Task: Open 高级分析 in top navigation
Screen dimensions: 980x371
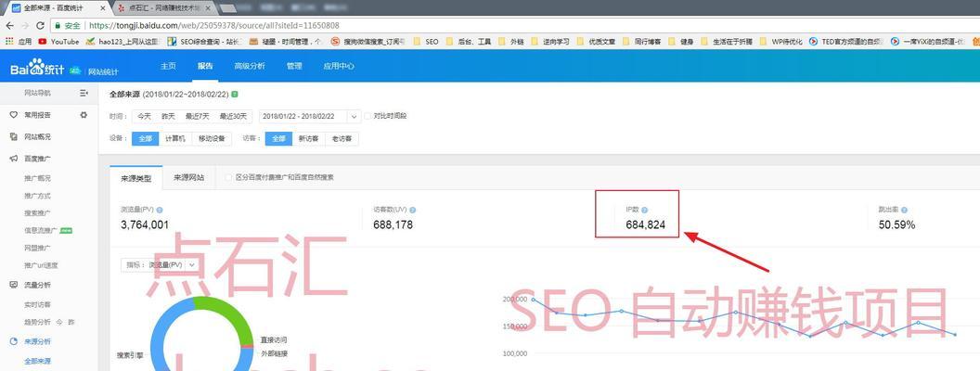Action: 250,66
